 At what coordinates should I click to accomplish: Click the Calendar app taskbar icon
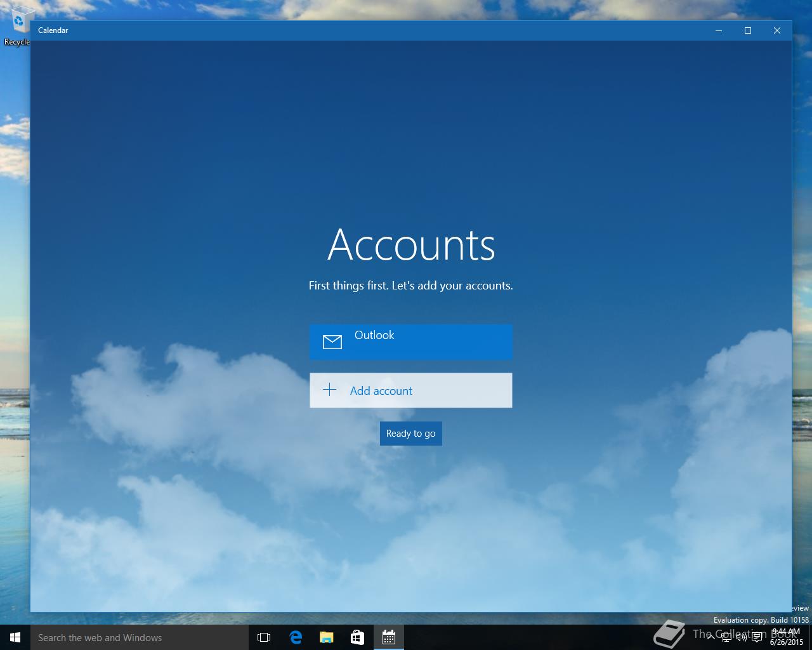pos(388,637)
